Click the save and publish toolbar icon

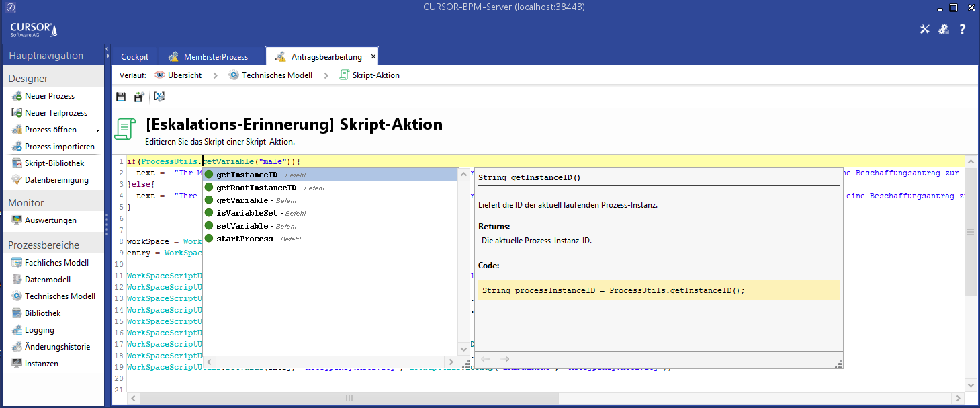pos(139,97)
